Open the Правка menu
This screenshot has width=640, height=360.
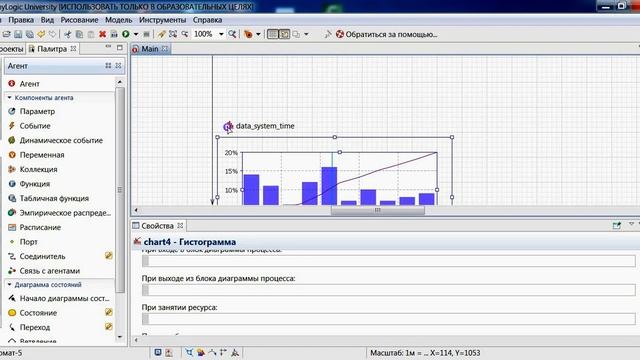[x=21, y=20]
